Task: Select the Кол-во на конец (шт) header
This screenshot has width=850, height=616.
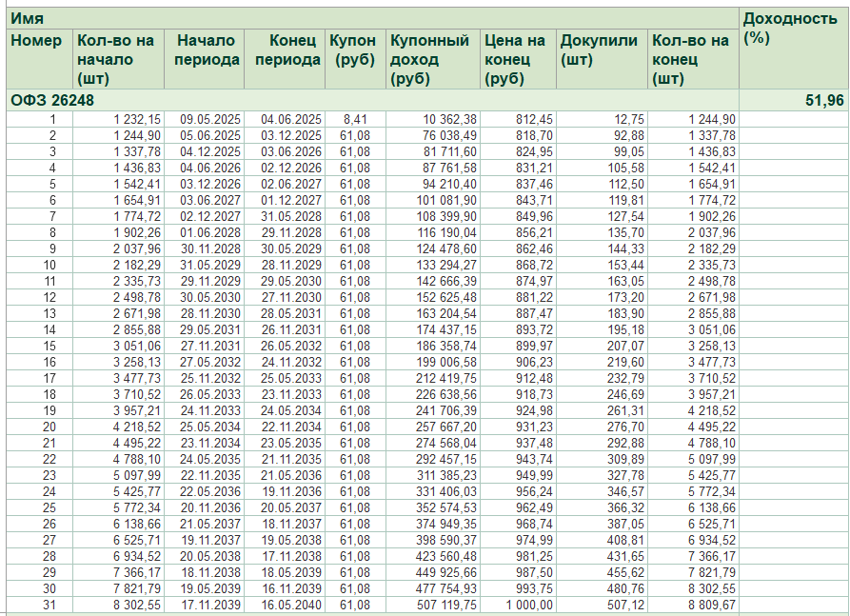Action: click(x=691, y=59)
